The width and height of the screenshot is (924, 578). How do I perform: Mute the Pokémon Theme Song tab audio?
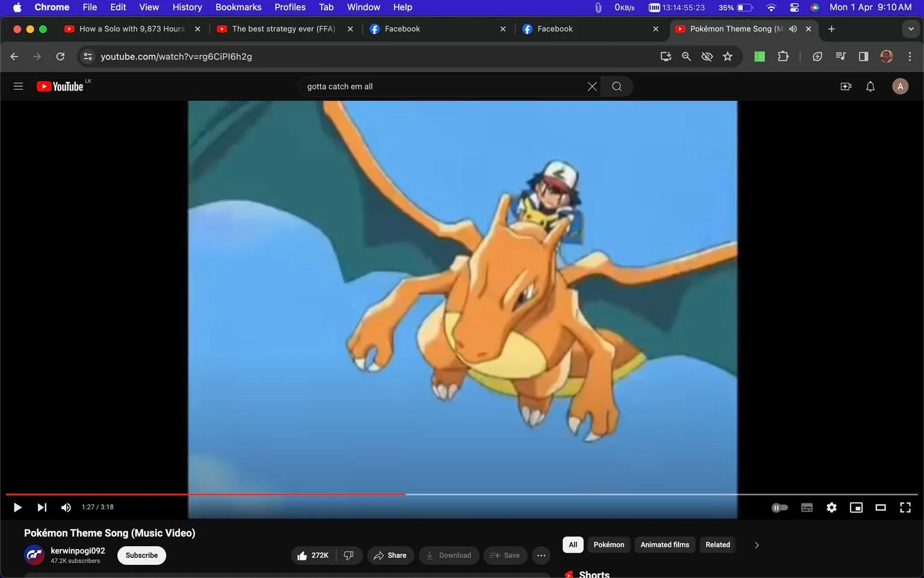793,28
